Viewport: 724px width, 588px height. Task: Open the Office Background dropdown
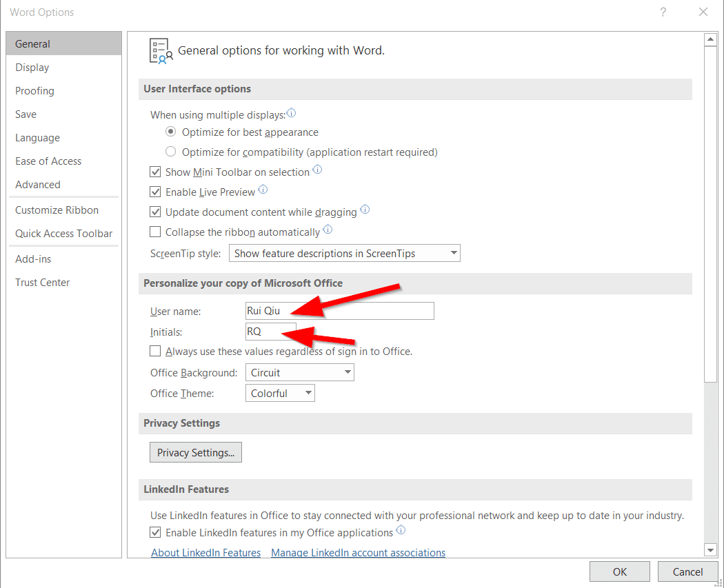pyautogui.click(x=300, y=372)
